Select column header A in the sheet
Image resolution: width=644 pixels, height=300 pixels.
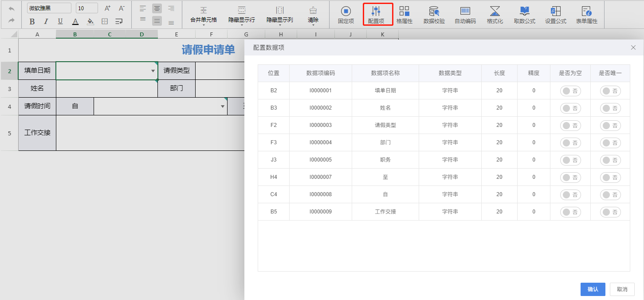[37, 34]
